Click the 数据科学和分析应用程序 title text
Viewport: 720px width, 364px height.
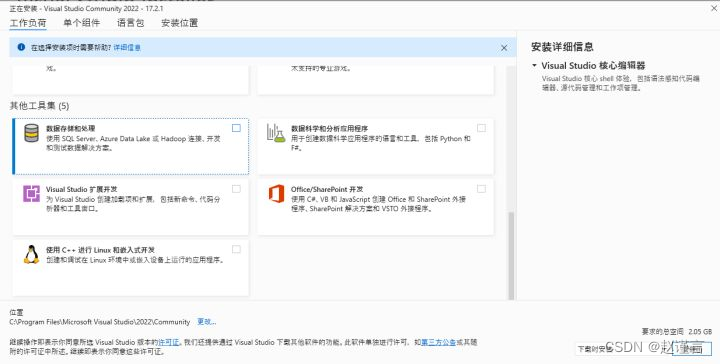pyautogui.click(x=329, y=129)
